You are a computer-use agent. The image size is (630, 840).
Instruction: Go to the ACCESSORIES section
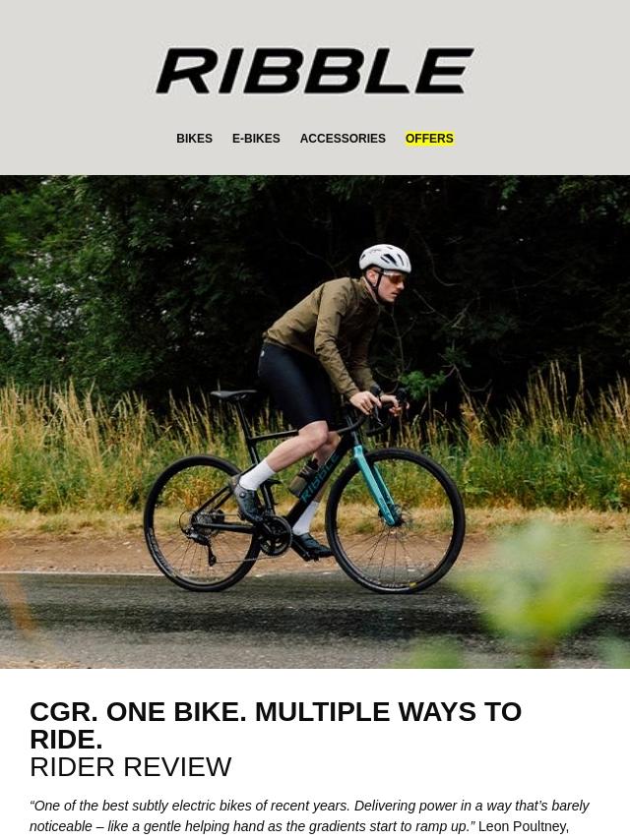(343, 139)
